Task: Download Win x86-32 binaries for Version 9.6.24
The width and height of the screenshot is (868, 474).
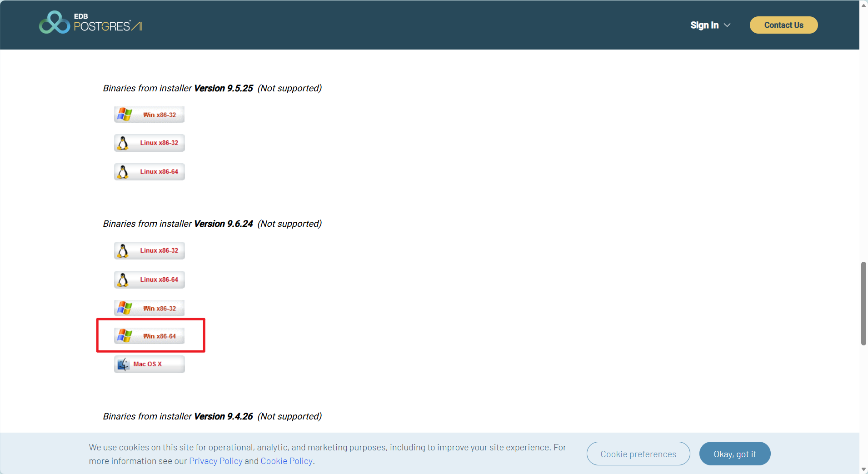Action: pyautogui.click(x=149, y=308)
